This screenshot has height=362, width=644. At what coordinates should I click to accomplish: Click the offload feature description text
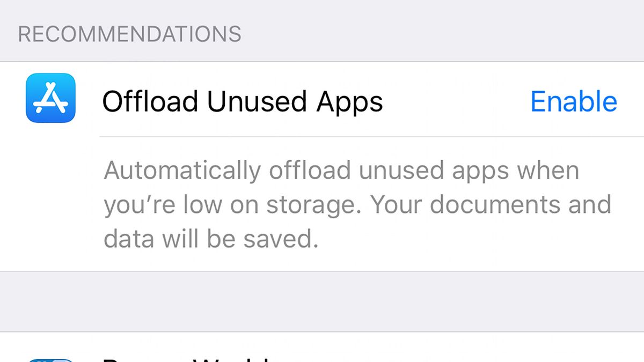pos(354,204)
